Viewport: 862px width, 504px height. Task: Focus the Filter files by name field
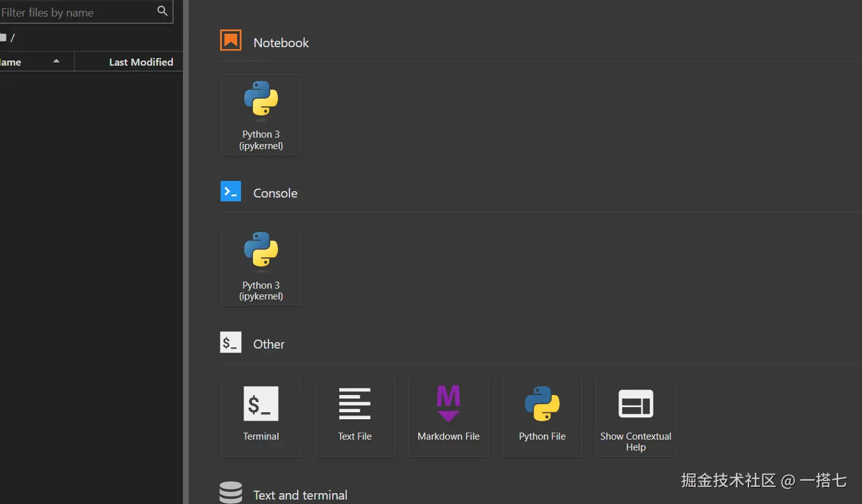pyautogui.click(x=86, y=11)
